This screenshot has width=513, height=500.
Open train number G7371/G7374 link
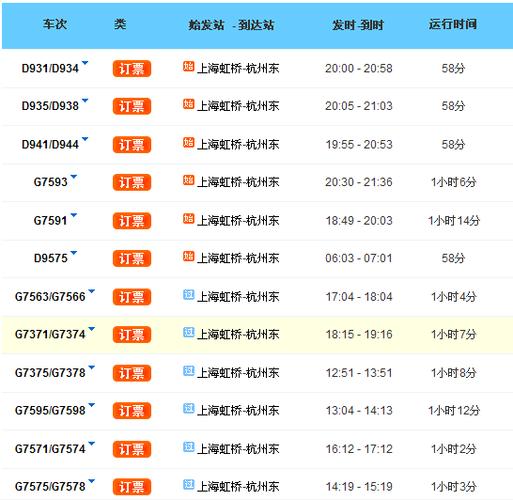[50, 334]
